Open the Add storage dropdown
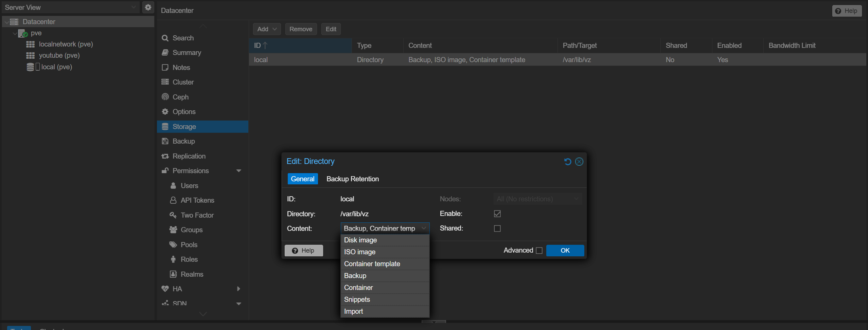This screenshot has height=330, width=868. [267, 29]
